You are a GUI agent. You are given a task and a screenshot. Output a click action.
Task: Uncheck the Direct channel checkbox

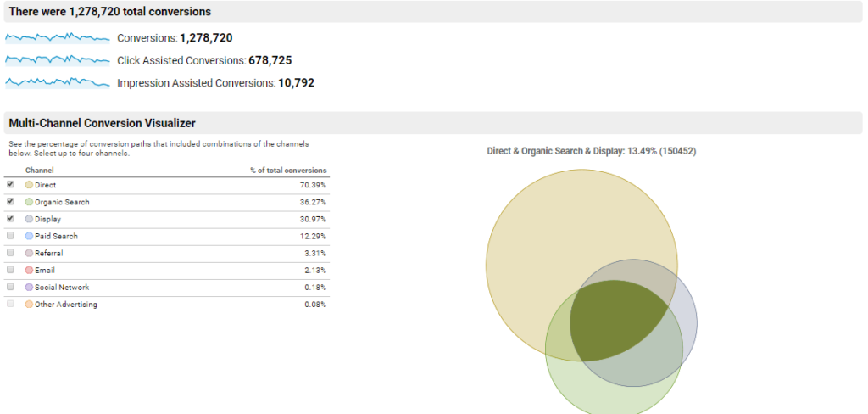click(x=10, y=184)
